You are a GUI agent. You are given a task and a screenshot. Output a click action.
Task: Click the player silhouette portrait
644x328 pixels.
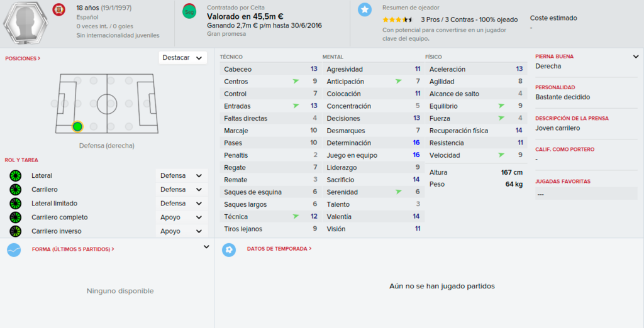point(25,23)
